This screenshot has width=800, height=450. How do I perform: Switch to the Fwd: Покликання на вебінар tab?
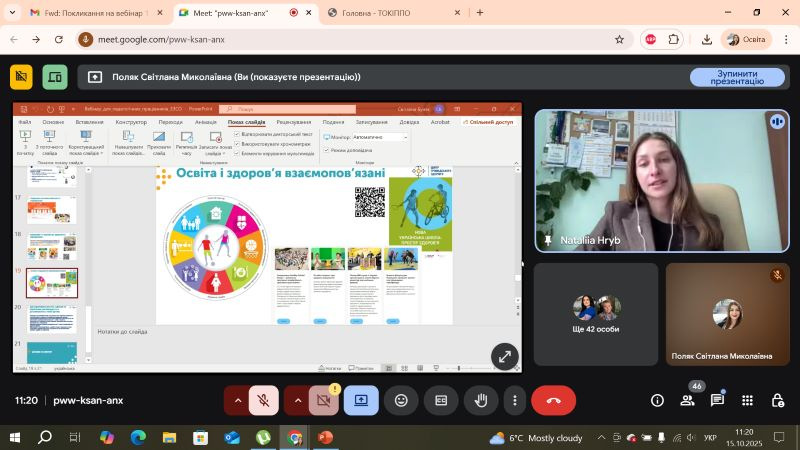point(88,13)
